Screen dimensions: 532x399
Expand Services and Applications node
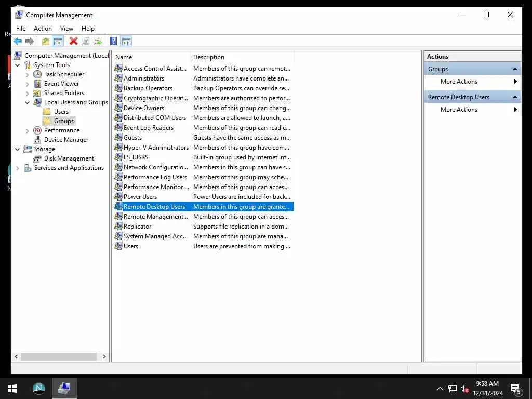(x=18, y=168)
